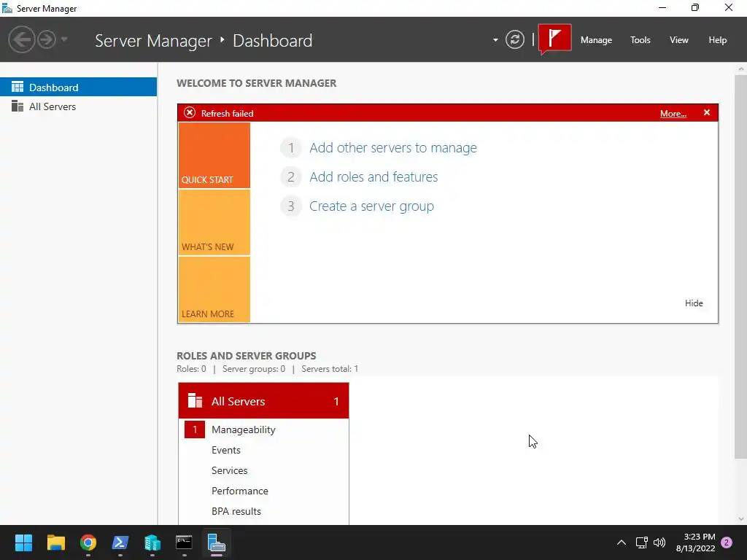
Task: Open the red notifications flag
Action: tap(554, 38)
